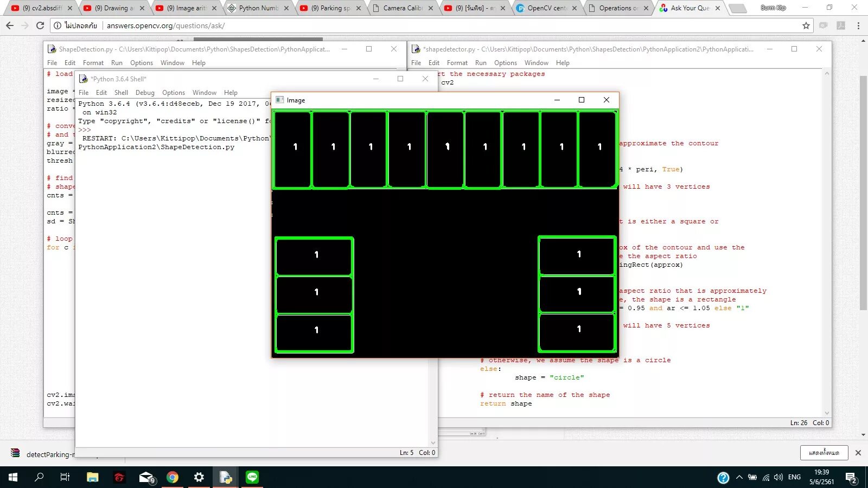
Task: Switch to the Parking spot browser tab
Action: [330, 8]
